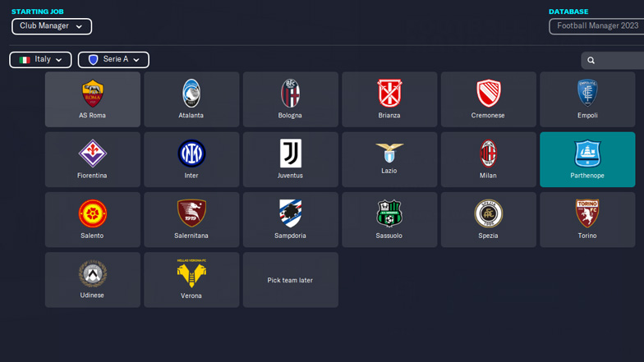Click into the team search field

click(613, 61)
